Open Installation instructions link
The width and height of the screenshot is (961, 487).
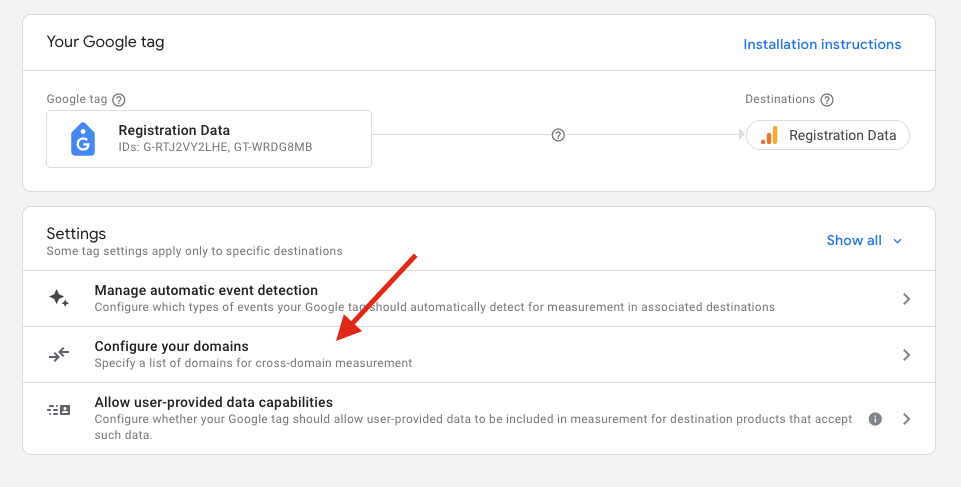(822, 44)
